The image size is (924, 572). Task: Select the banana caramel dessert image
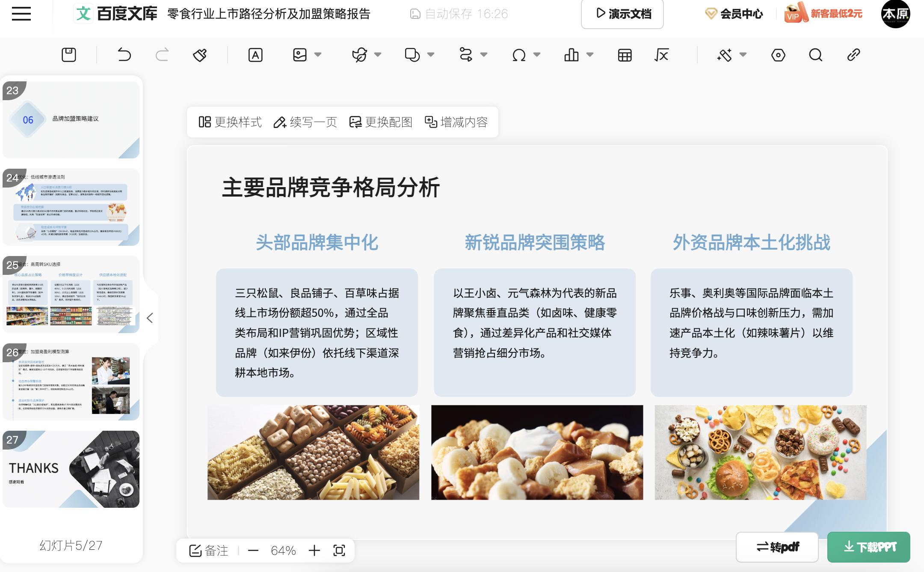point(537,452)
